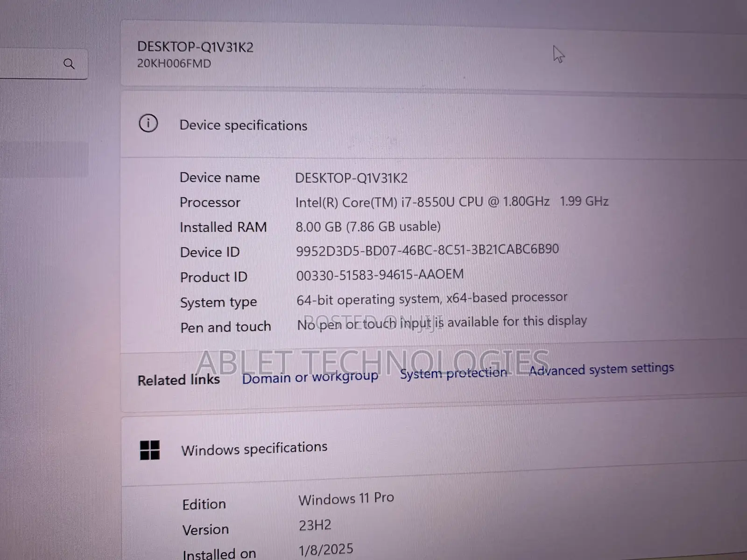Open the System protection link
The height and width of the screenshot is (560, 747).
tap(453, 373)
